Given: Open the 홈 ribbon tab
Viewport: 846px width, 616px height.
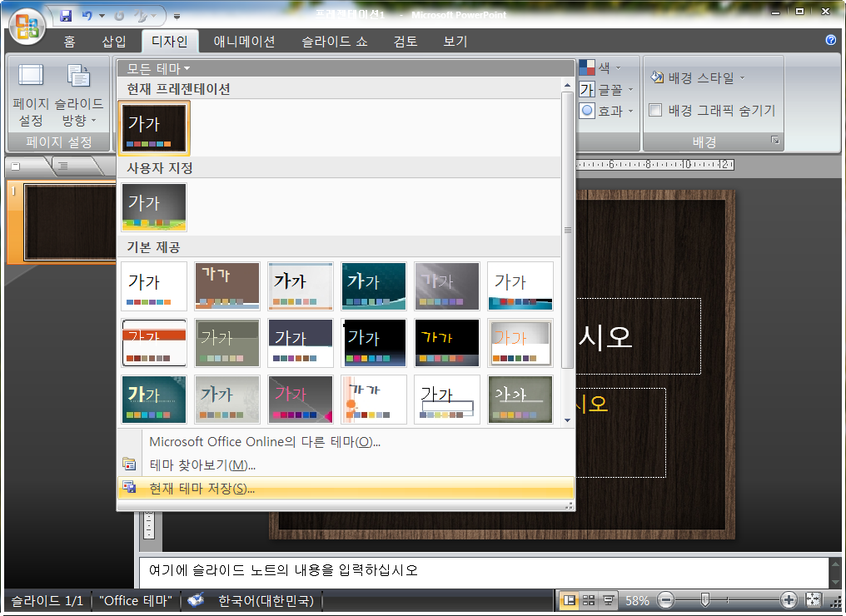Looking at the screenshot, I should [69, 42].
